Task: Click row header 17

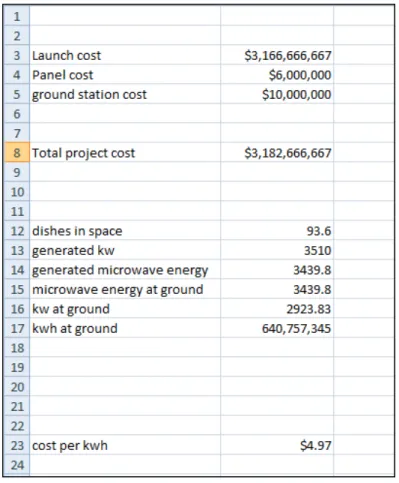Action: (x=17, y=328)
